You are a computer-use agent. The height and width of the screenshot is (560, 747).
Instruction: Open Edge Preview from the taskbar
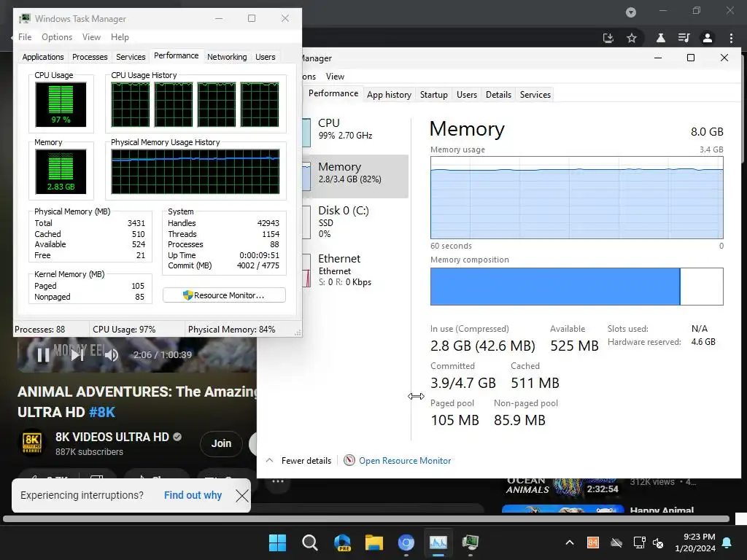(342, 542)
